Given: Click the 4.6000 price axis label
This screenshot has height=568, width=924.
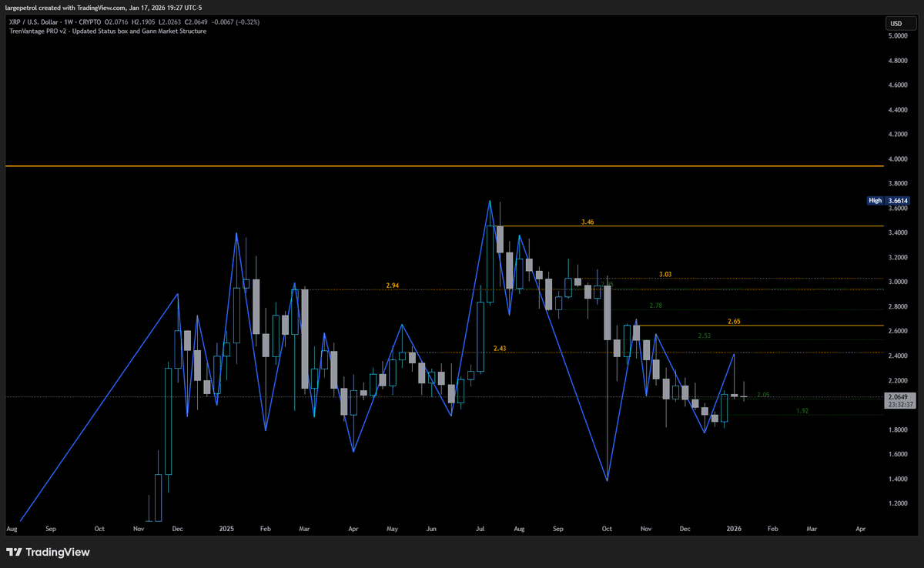Looking at the screenshot, I should tap(899, 85).
